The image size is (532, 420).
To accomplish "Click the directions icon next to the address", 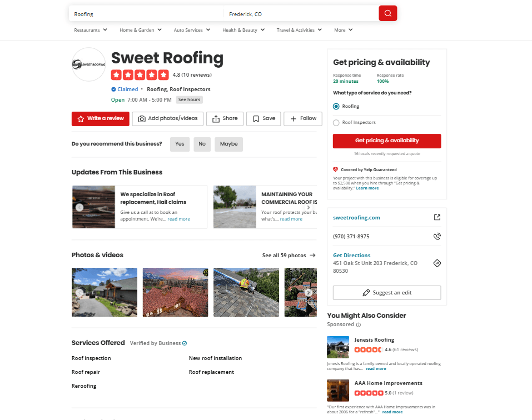I will pos(437,263).
